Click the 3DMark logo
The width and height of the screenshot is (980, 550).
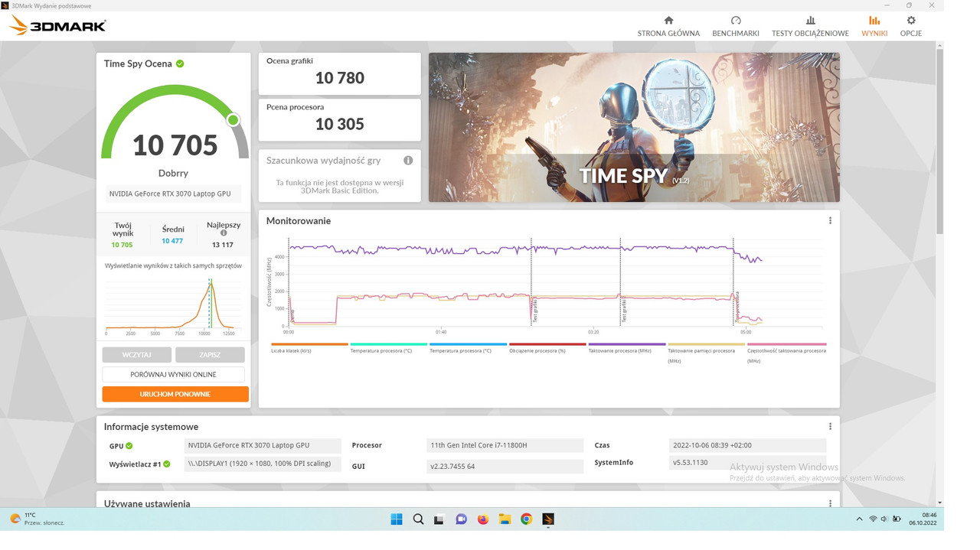(57, 26)
